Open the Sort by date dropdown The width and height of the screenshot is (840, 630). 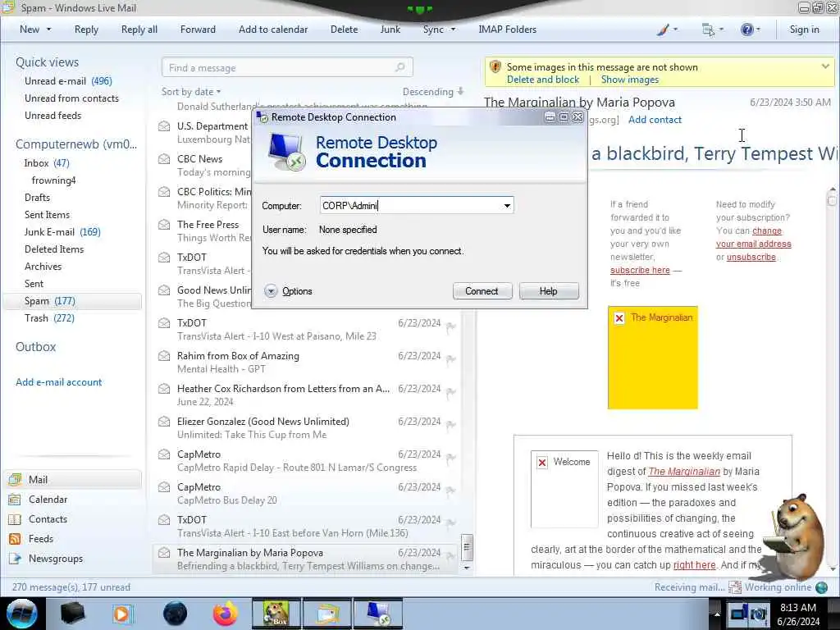click(191, 92)
